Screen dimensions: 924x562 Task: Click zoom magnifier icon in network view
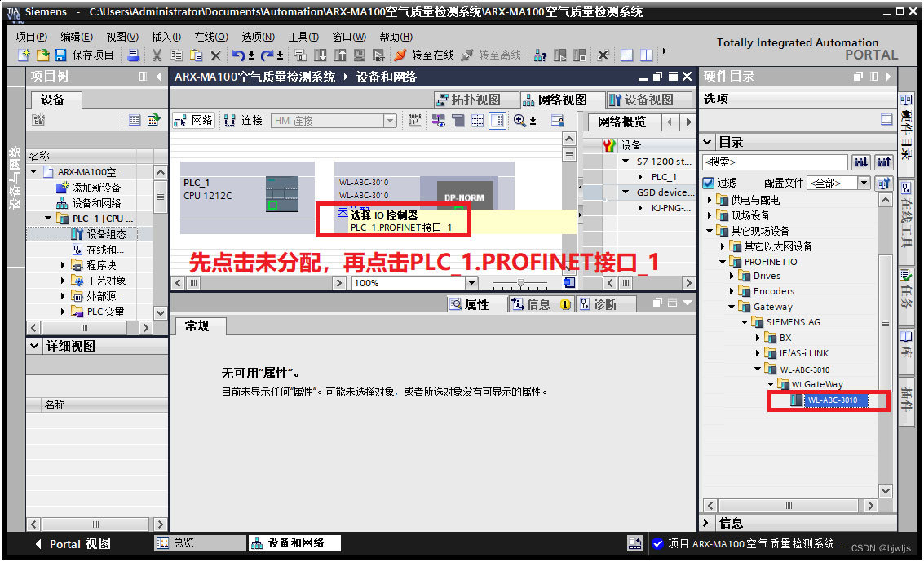[519, 120]
